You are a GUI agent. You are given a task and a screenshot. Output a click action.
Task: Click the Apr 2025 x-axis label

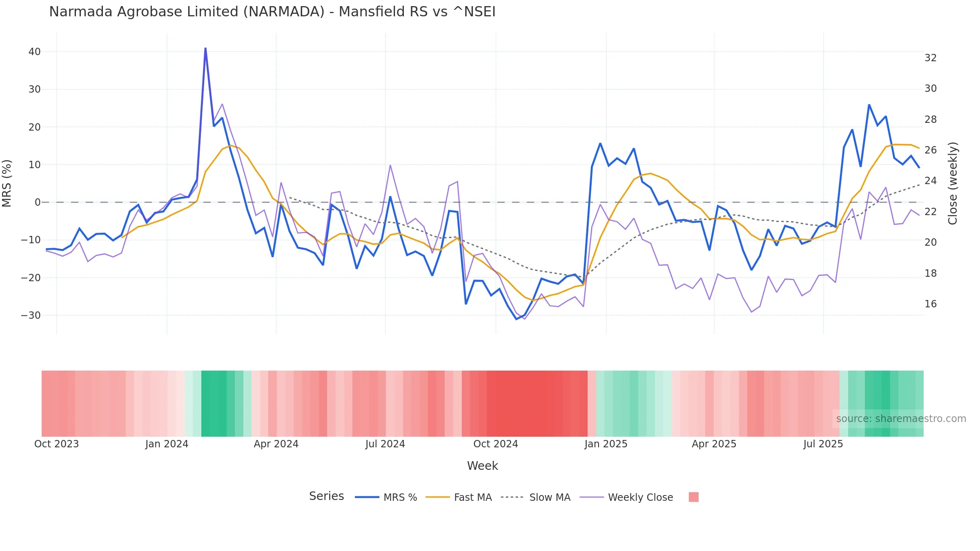714,444
